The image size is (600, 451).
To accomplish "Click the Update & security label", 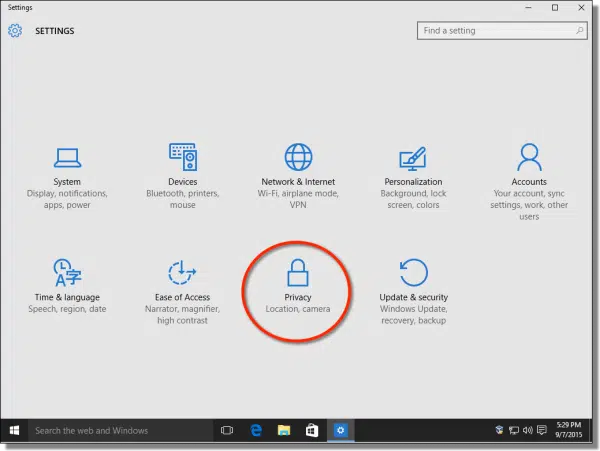I will point(414,297).
